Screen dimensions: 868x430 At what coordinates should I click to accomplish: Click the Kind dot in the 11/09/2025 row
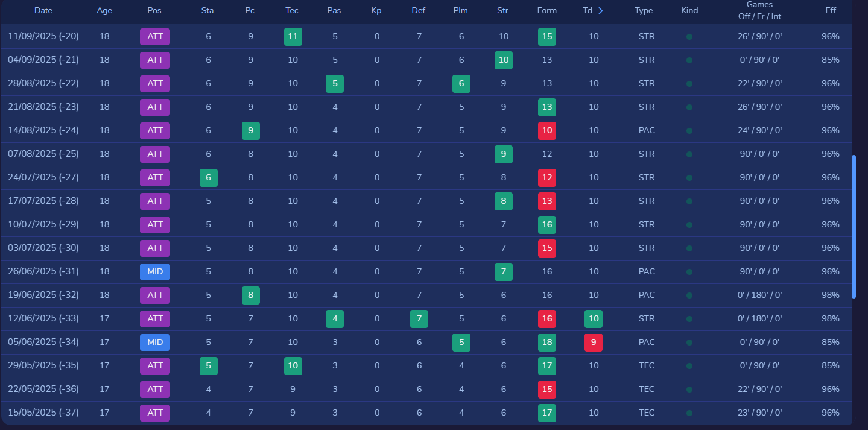coord(689,37)
